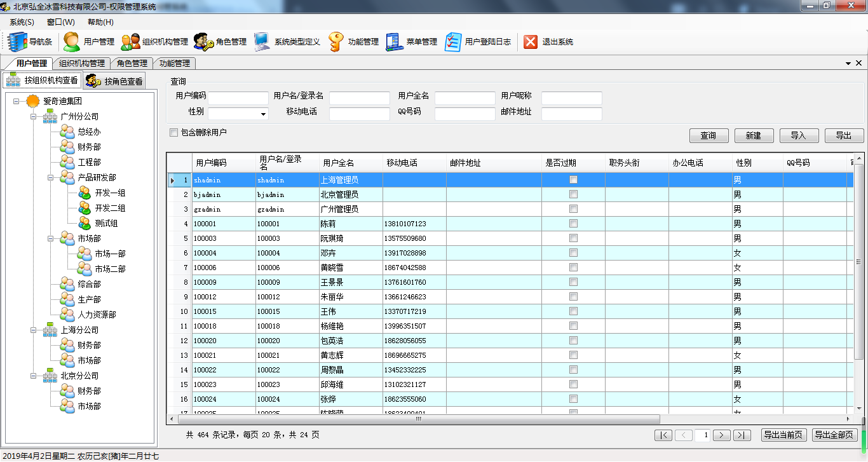
Task: Open the 系统(S) menu
Action: [22, 22]
